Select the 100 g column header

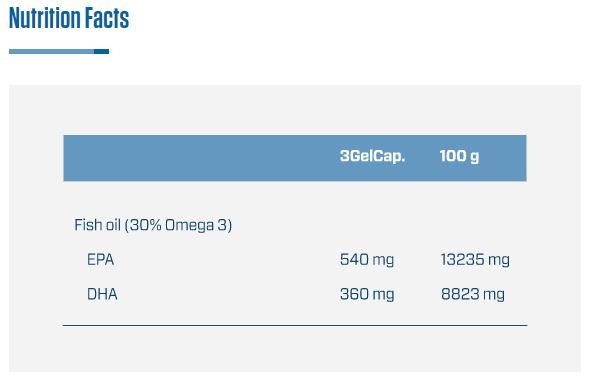click(x=459, y=156)
